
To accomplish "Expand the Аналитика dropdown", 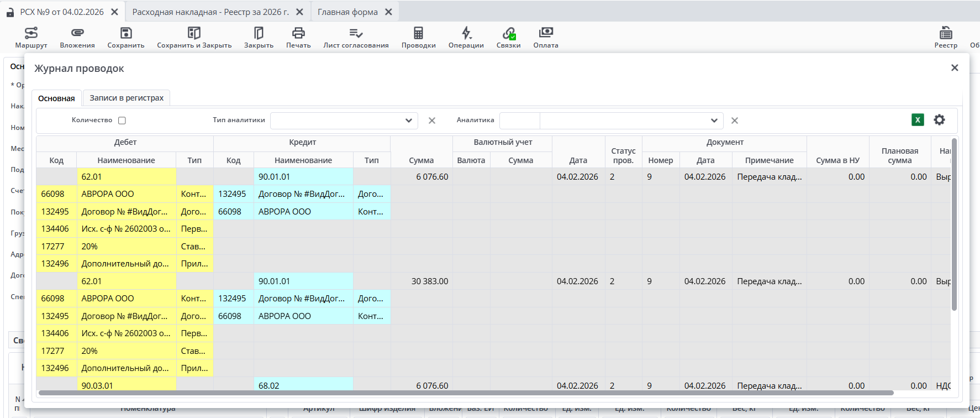I will pyautogui.click(x=714, y=121).
